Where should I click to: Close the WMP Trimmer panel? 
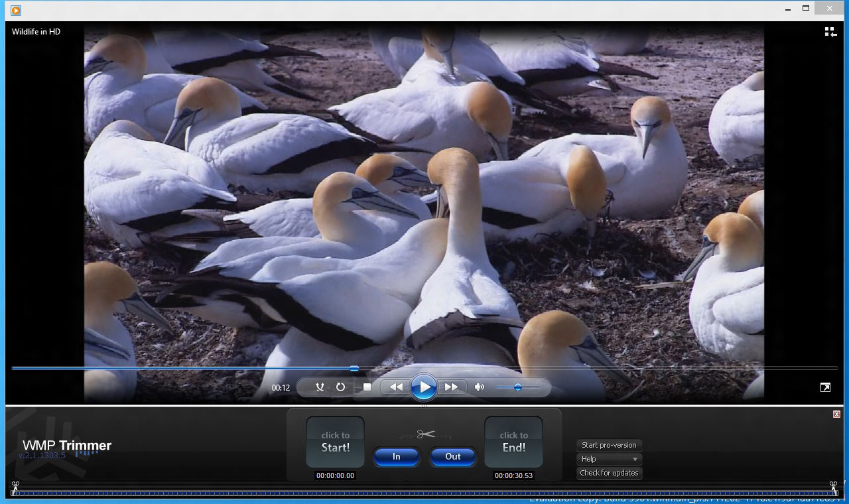pos(836,414)
